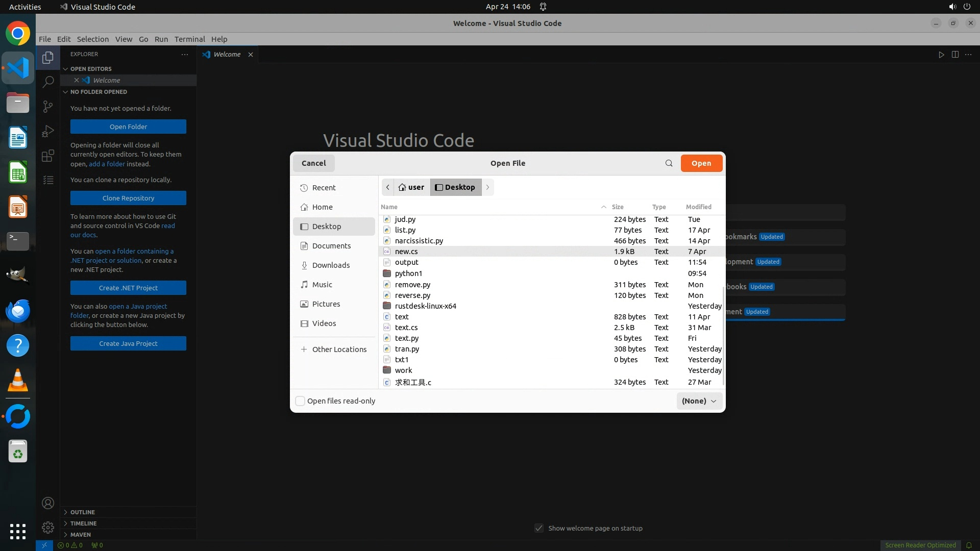Open the Terminal menu

pyautogui.click(x=189, y=39)
